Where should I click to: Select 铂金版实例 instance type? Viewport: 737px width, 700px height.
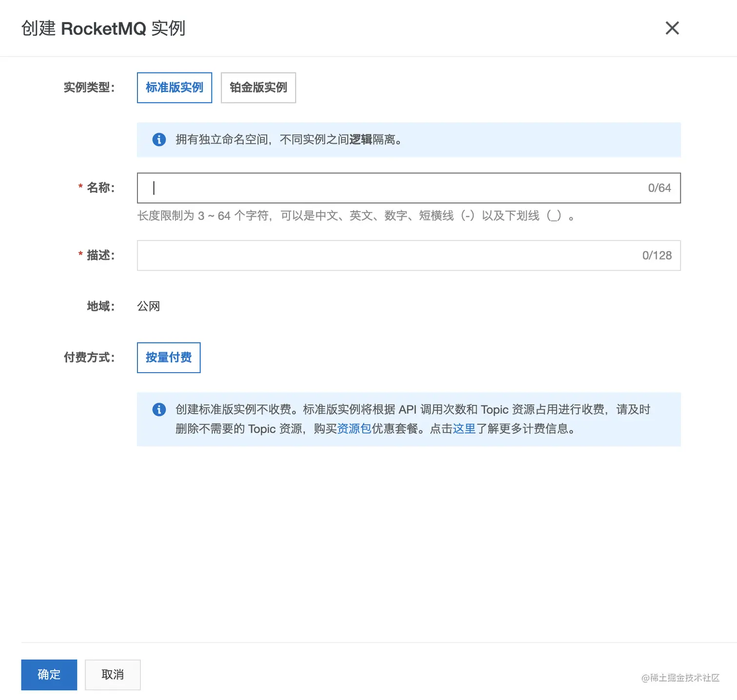pos(258,88)
